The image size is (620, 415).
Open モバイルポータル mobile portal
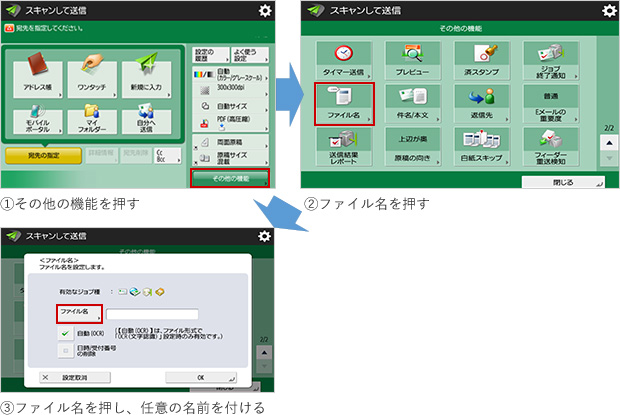(36, 120)
